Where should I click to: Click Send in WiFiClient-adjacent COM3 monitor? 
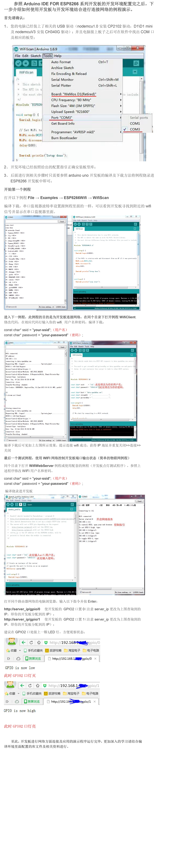(x=62, y=347)
